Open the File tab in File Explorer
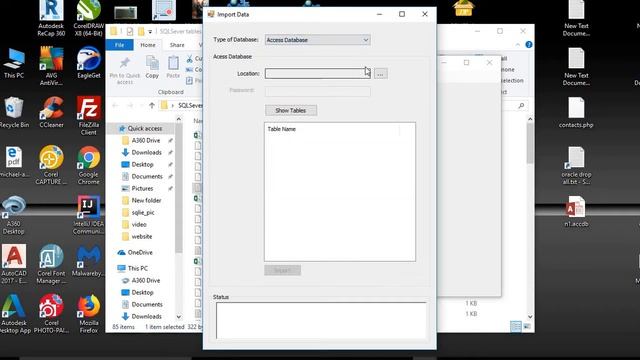640x360 pixels. 120,45
